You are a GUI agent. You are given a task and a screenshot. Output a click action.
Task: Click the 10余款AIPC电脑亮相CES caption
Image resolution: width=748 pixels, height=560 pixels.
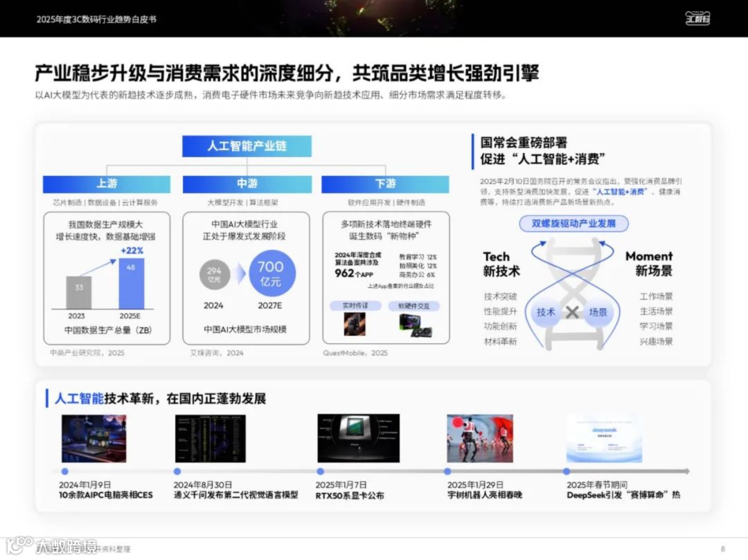[x=106, y=495]
